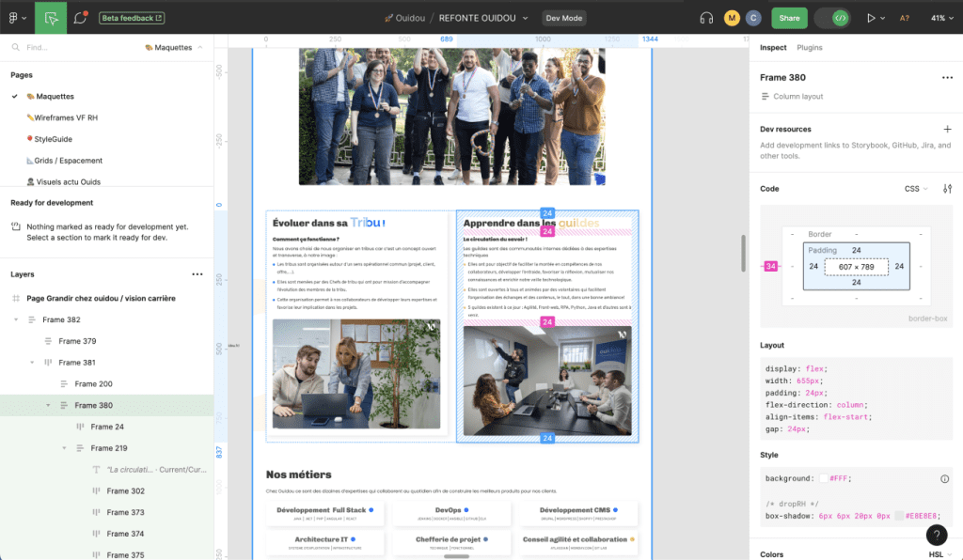The width and height of the screenshot is (963, 560).
Task: Open Frame 380 more options ellipsis
Action: point(947,77)
